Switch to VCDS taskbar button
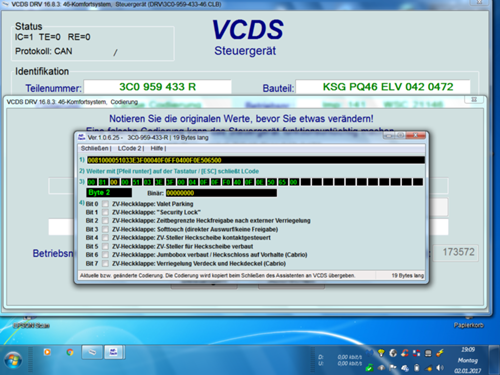 point(92,352)
